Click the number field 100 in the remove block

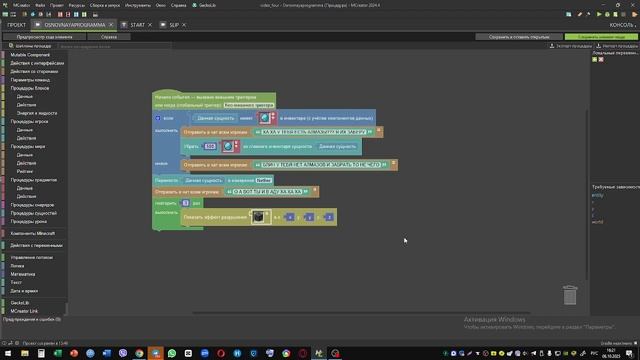point(210,146)
